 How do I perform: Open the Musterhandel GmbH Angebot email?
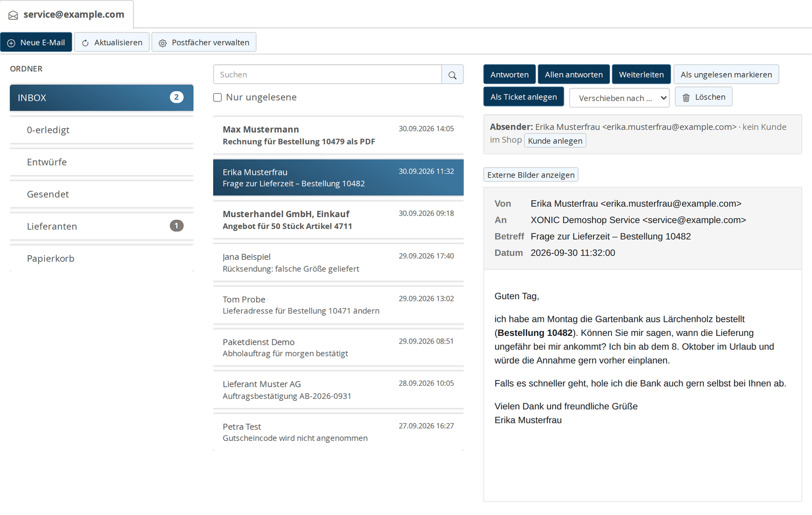tap(338, 220)
